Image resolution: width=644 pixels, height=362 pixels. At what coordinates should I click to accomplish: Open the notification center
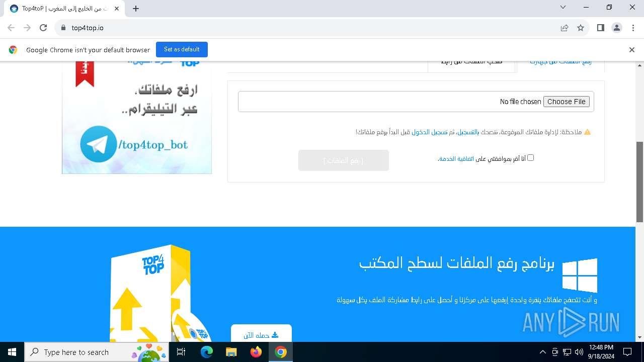627,352
